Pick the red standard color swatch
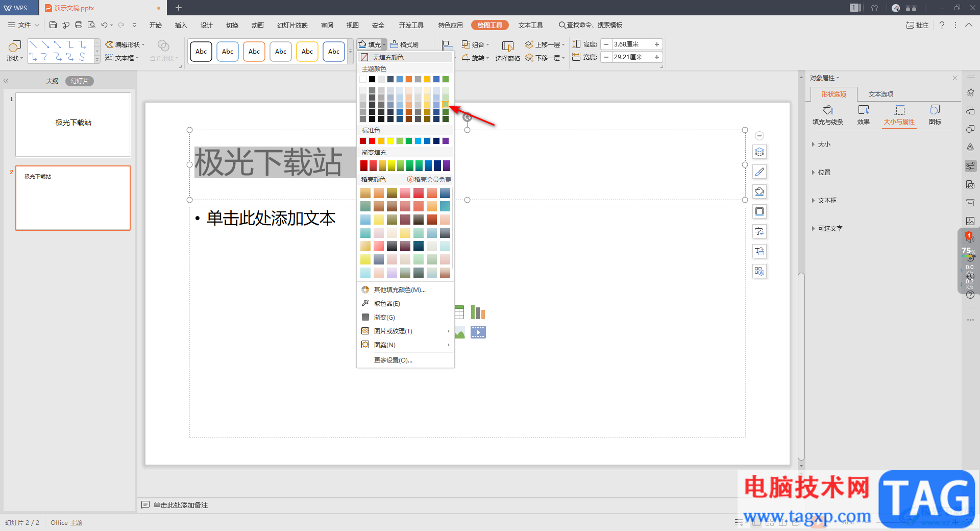This screenshot has width=980, height=531. point(372,141)
